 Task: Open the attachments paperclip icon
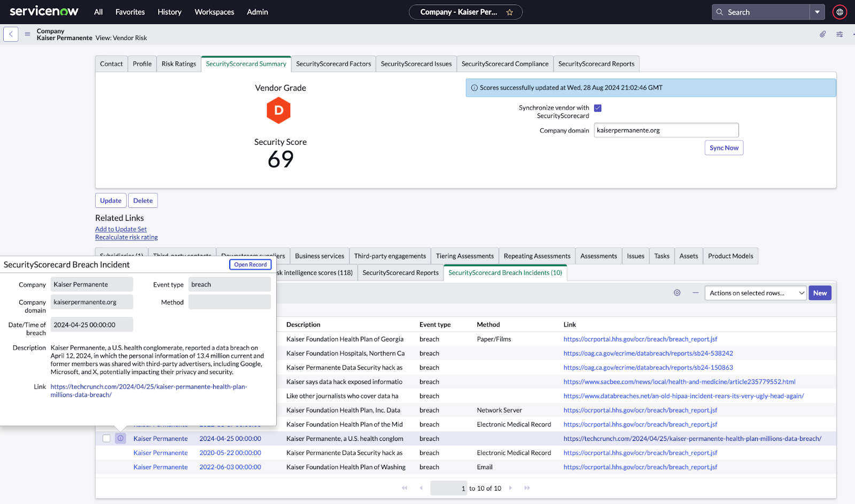[x=823, y=34]
